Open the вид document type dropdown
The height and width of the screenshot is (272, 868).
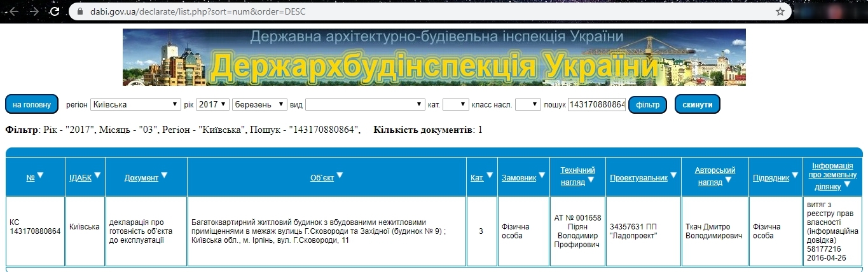pos(365,104)
